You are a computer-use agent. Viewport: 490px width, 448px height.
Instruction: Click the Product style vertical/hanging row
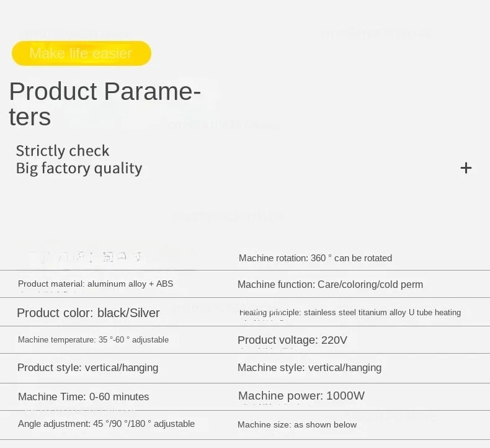(x=88, y=367)
